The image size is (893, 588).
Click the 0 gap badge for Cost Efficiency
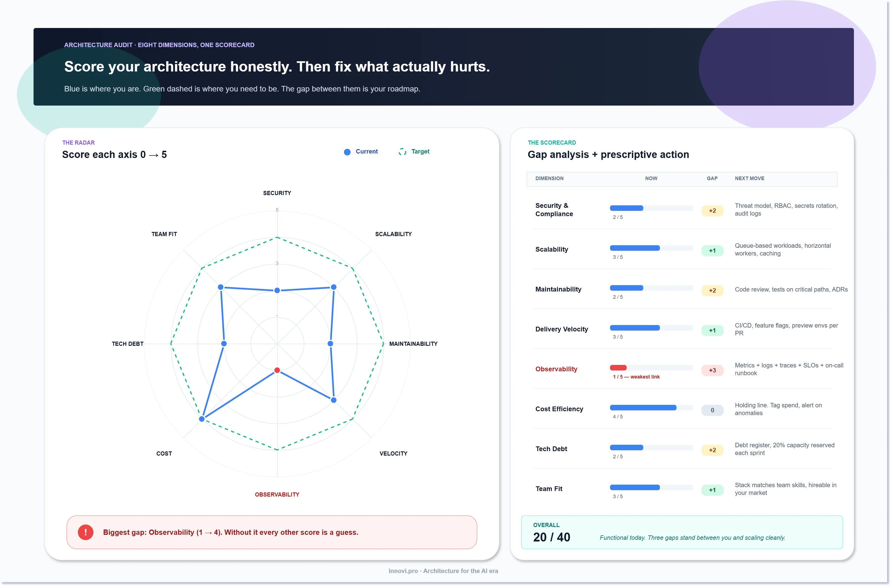(x=712, y=410)
